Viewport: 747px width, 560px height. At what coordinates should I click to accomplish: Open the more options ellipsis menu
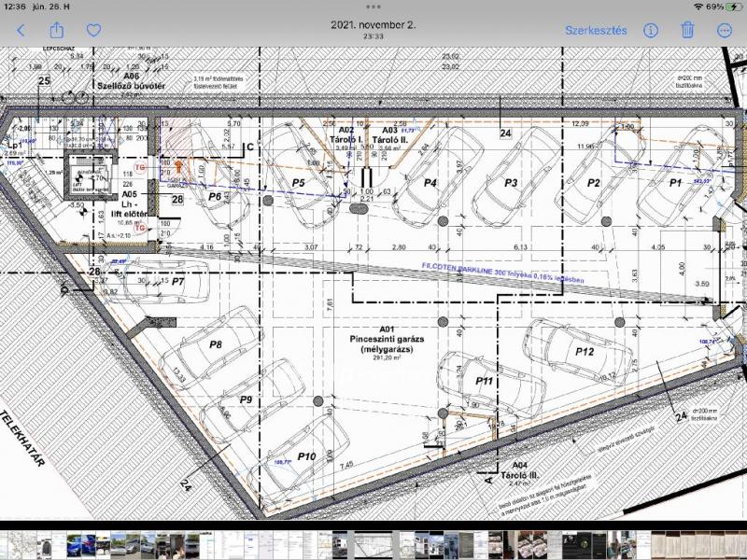pos(725,31)
